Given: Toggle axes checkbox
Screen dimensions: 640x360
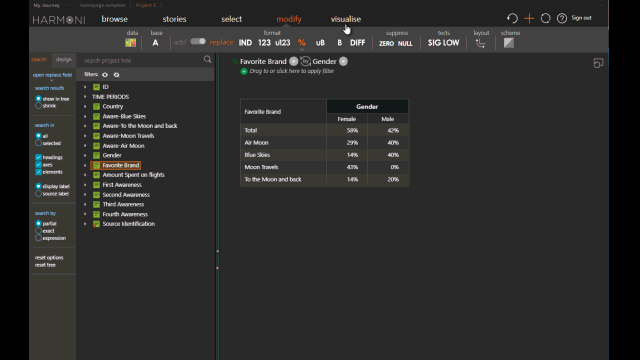Looking at the screenshot, I should (38, 164).
